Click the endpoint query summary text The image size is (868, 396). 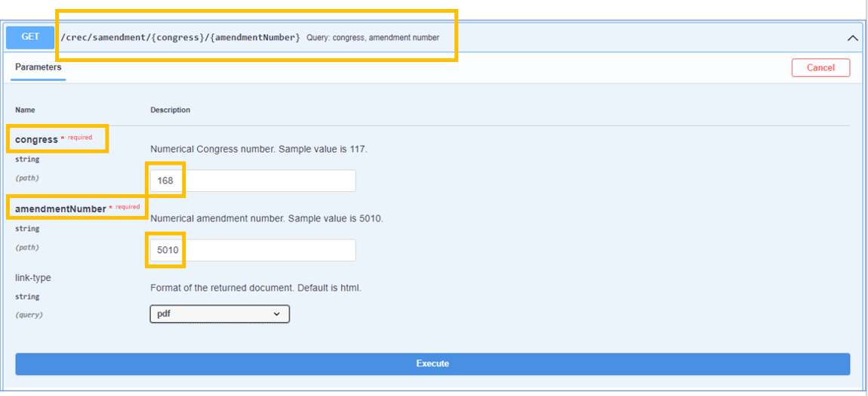click(373, 38)
